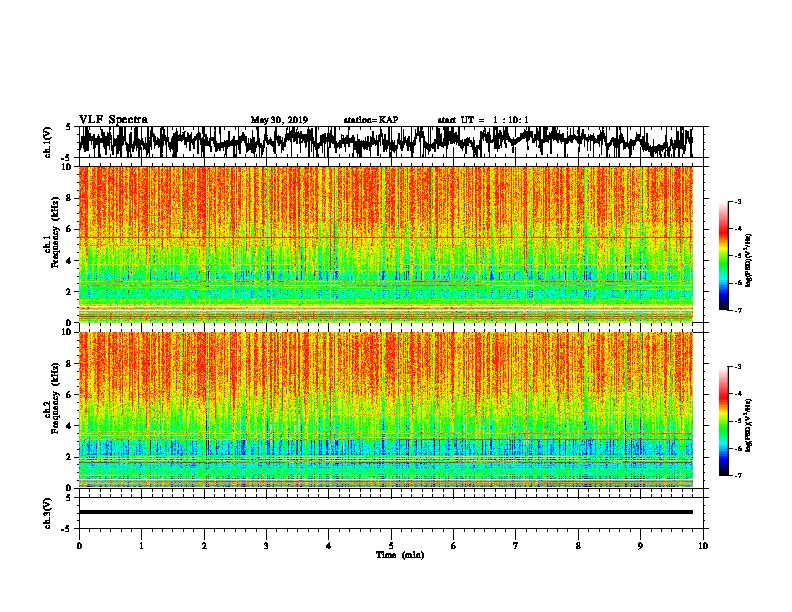The width and height of the screenshot is (792, 612).
Task: Click the ch.1 colorbar log(PSD) label
Action: pyautogui.click(x=749, y=260)
